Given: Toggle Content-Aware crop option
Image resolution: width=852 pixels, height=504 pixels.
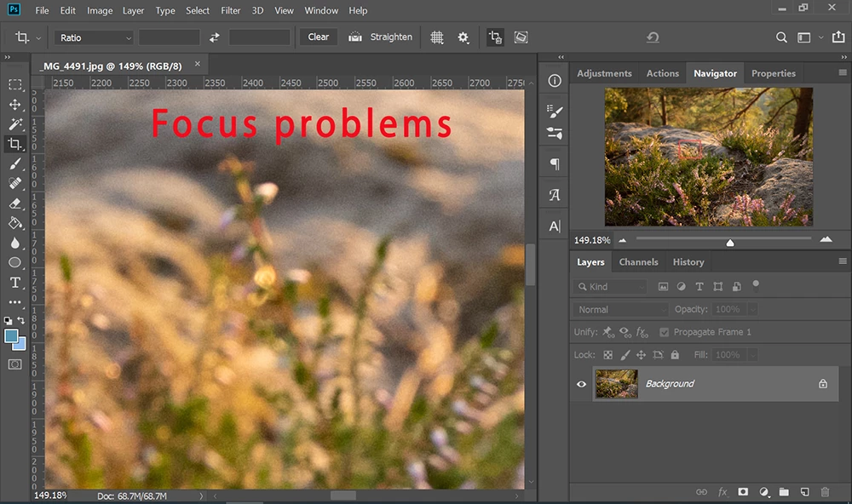Looking at the screenshot, I should (521, 37).
